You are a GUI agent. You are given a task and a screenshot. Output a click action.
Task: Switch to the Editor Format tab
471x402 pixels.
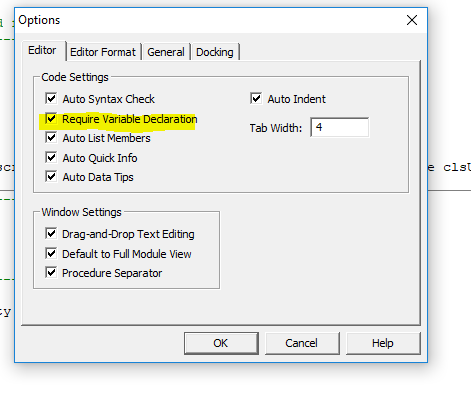103,52
